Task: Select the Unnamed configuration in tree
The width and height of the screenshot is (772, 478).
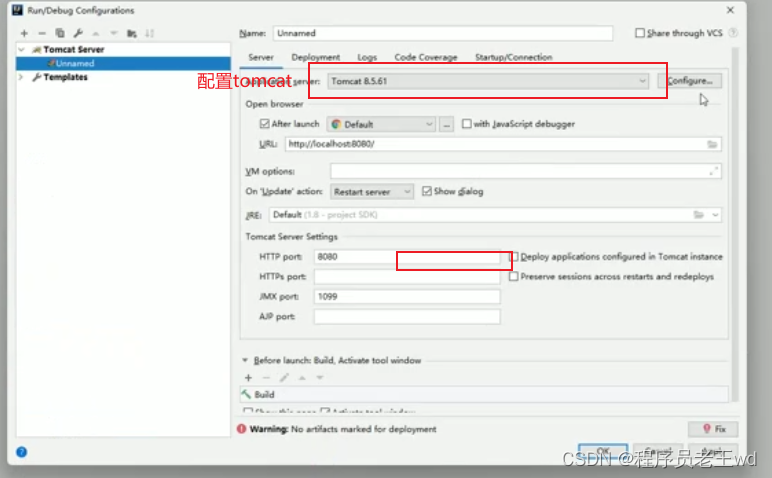Action: (123, 64)
